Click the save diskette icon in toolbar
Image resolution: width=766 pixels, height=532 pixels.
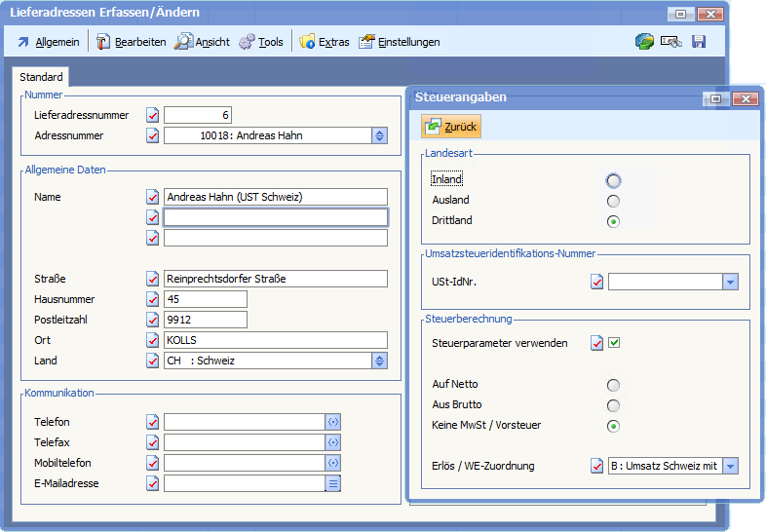click(699, 42)
